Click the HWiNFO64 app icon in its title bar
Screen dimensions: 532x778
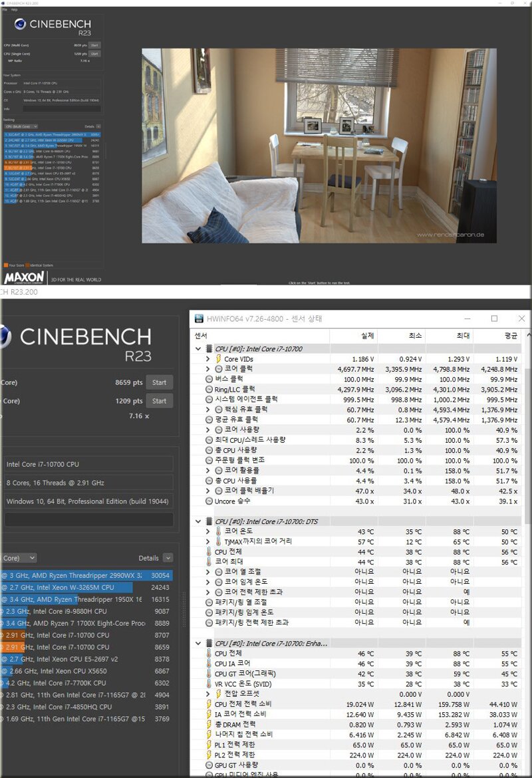point(199,319)
